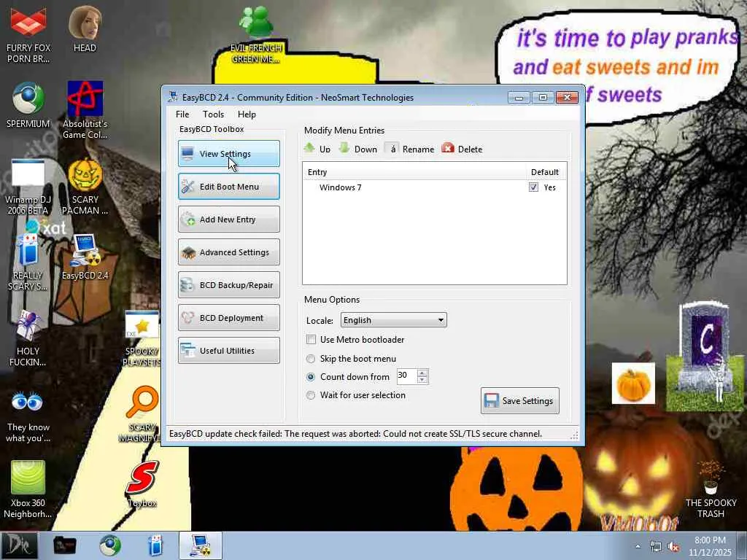Click the muted volume tray icon
Image resolution: width=747 pixels, height=560 pixels.
tap(674, 547)
